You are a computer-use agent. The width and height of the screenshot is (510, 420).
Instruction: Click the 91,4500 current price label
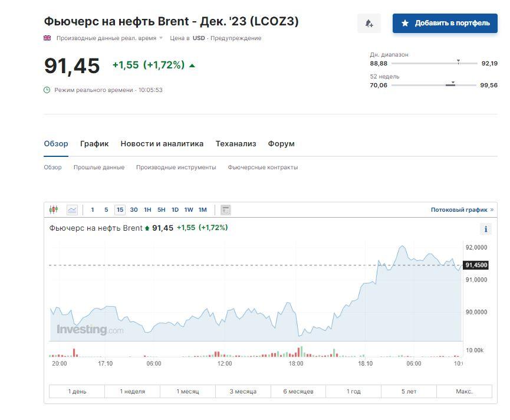(476, 265)
